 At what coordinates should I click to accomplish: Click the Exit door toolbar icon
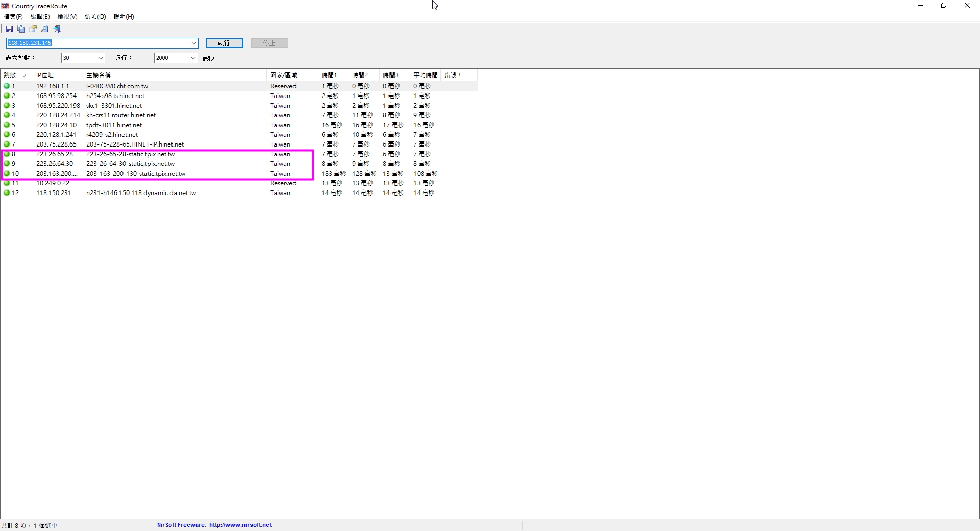(57, 29)
